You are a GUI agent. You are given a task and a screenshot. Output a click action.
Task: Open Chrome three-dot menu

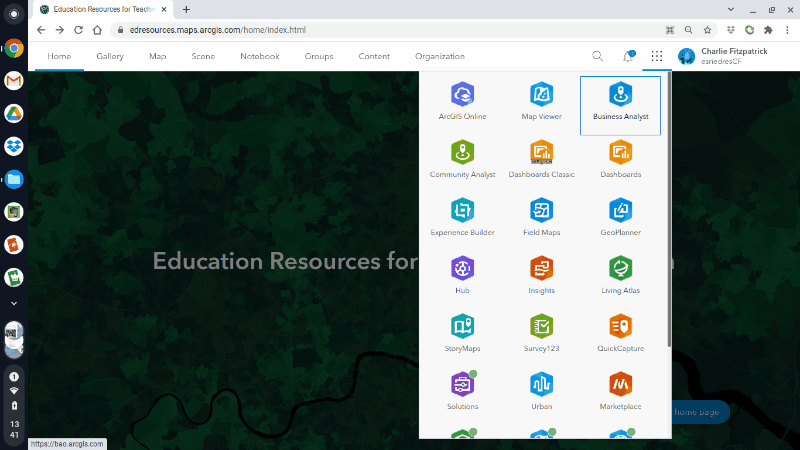pyautogui.click(x=787, y=30)
